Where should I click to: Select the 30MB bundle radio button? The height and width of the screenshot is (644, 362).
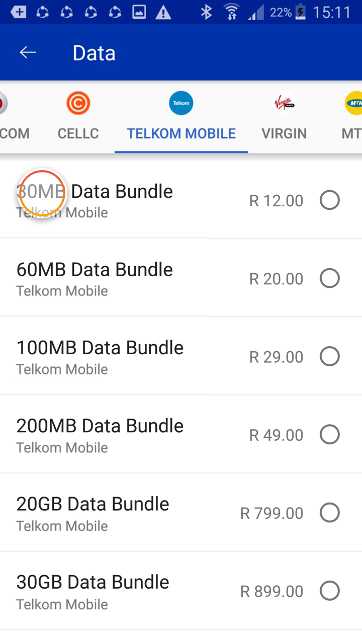(x=330, y=200)
